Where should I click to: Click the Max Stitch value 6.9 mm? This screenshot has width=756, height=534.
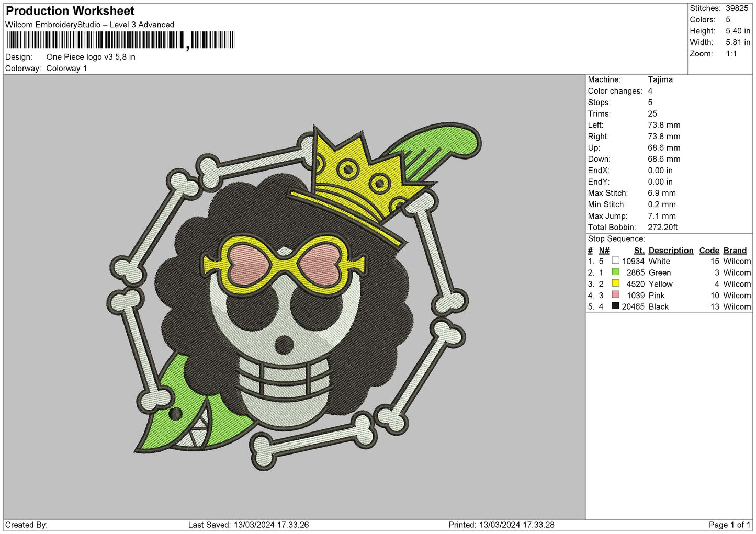662,193
